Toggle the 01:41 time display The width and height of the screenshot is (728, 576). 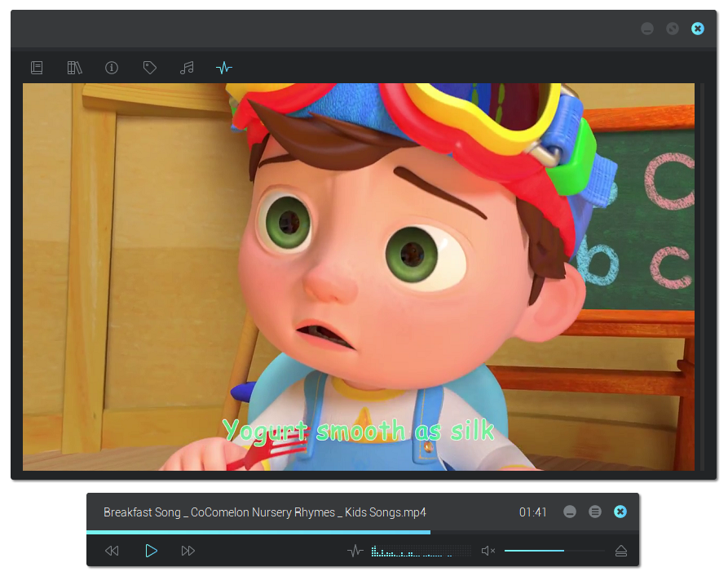[x=533, y=512]
